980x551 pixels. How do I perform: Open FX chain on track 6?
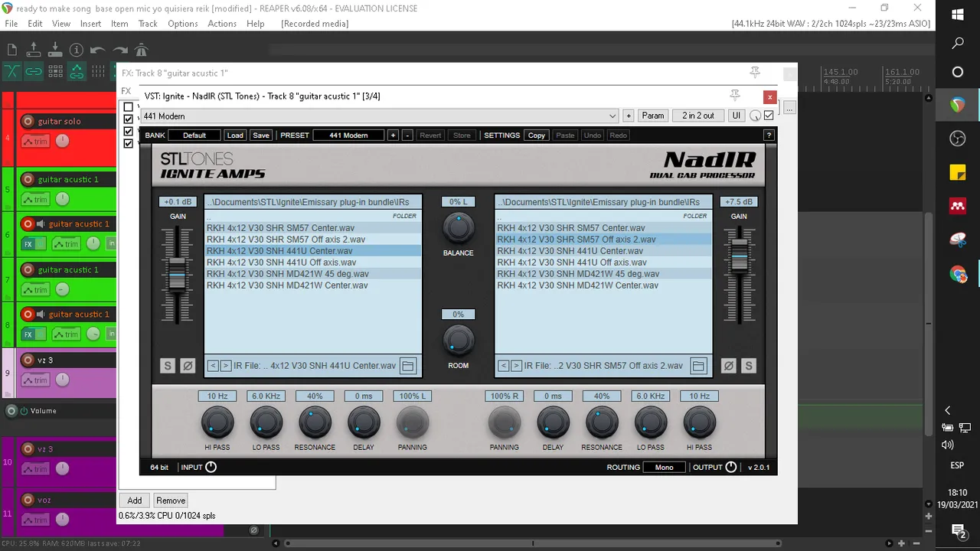[28, 244]
